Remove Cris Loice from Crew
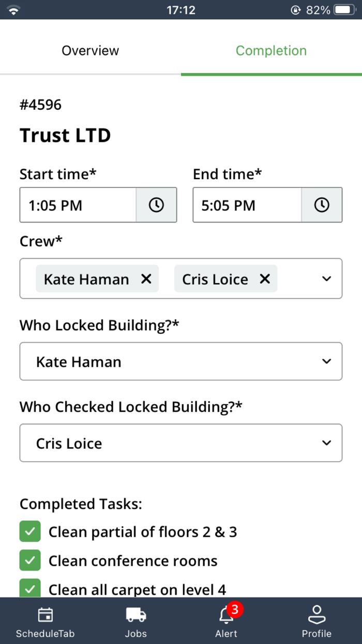The image size is (362, 644). pyautogui.click(x=265, y=279)
